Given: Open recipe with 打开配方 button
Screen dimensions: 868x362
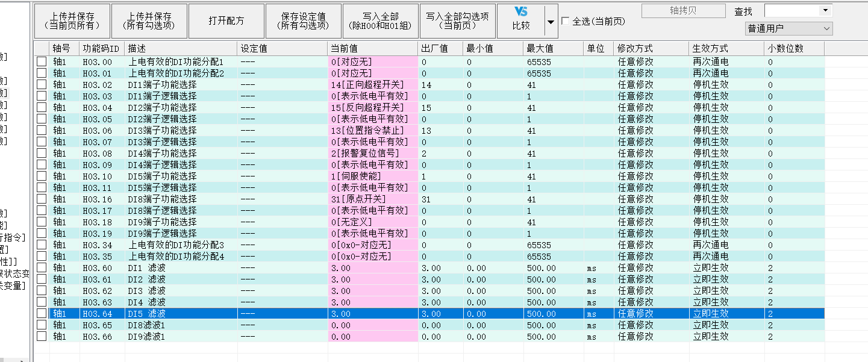Looking at the screenshot, I should pyautogui.click(x=226, y=21).
